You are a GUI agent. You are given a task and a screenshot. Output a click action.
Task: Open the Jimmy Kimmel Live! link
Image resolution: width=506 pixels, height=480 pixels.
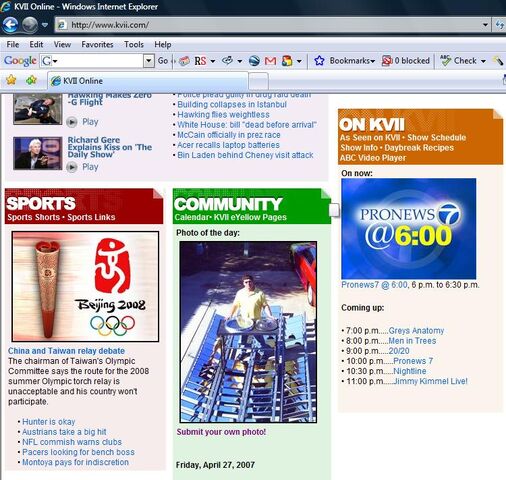(431, 381)
